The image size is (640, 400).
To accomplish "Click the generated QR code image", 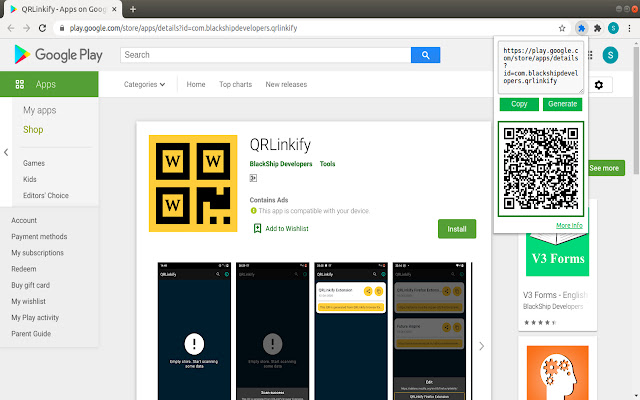I will point(541,169).
